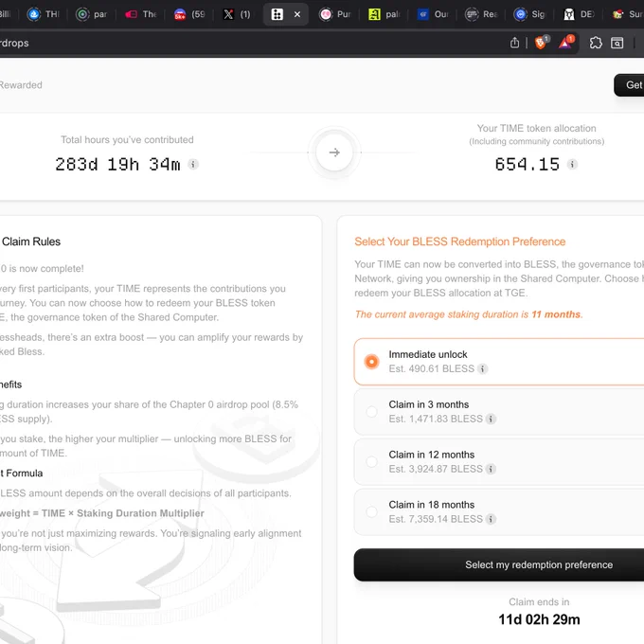Click the 'Staking Duration Multiplier' formula text
Image resolution: width=644 pixels, height=644 pixels.
pos(140,513)
